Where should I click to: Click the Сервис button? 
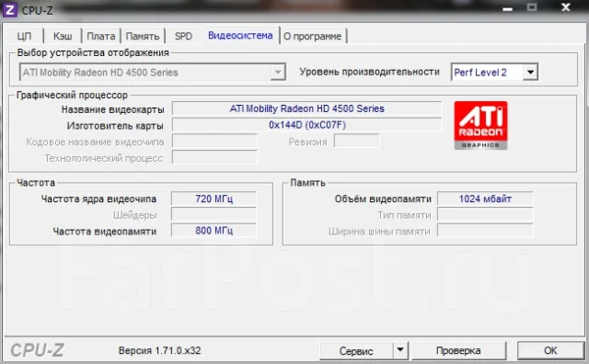[356, 350]
